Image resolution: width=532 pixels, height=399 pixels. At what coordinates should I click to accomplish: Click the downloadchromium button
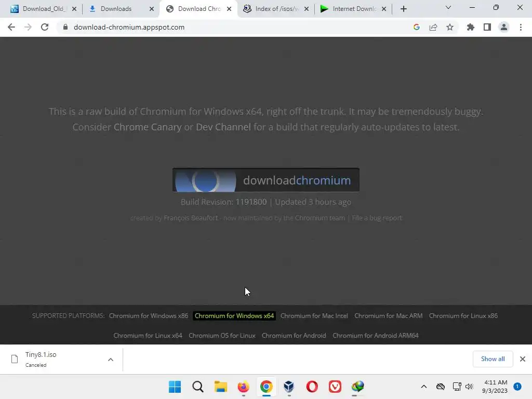click(x=265, y=180)
